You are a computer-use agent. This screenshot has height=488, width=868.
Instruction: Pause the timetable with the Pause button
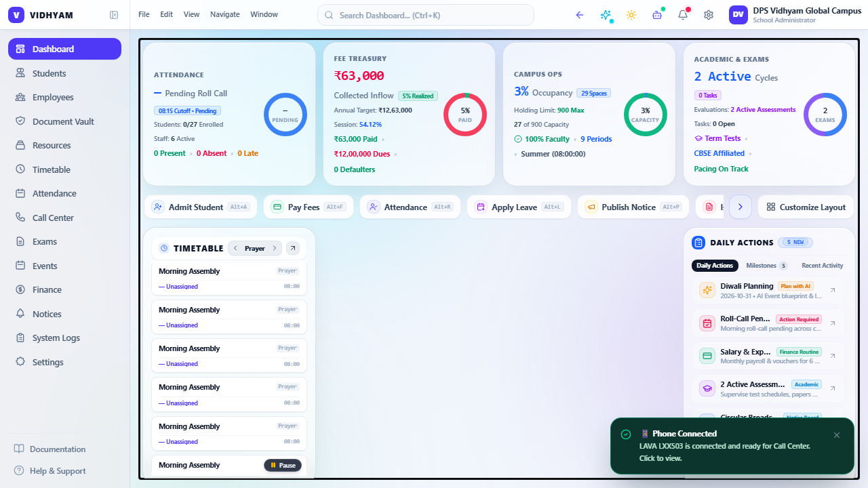[283, 466]
